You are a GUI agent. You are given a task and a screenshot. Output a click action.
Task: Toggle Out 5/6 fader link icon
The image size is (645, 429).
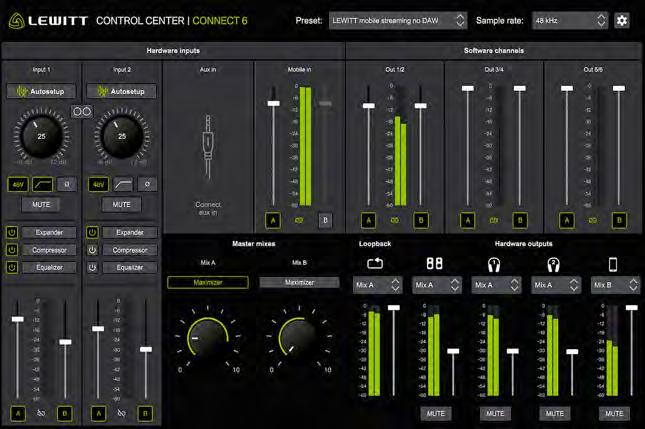click(x=593, y=220)
